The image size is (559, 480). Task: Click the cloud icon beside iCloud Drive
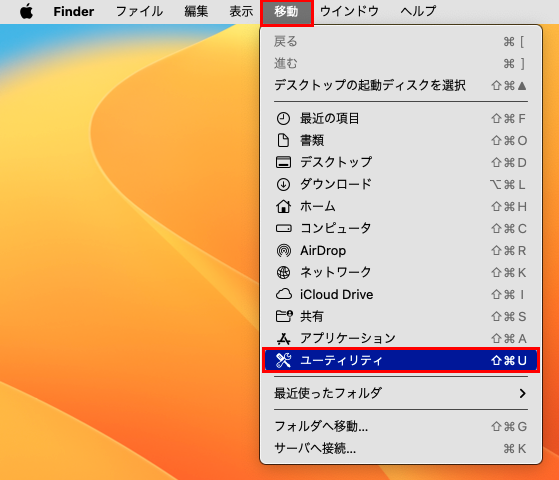pyautogui.click(x=283, y=294)
